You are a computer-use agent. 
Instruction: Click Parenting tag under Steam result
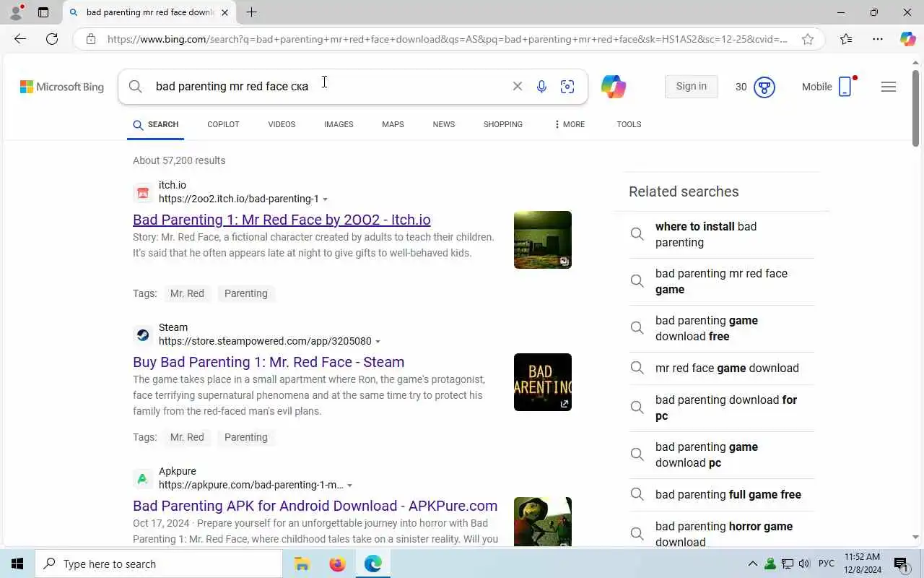click(x=245, y=437)
